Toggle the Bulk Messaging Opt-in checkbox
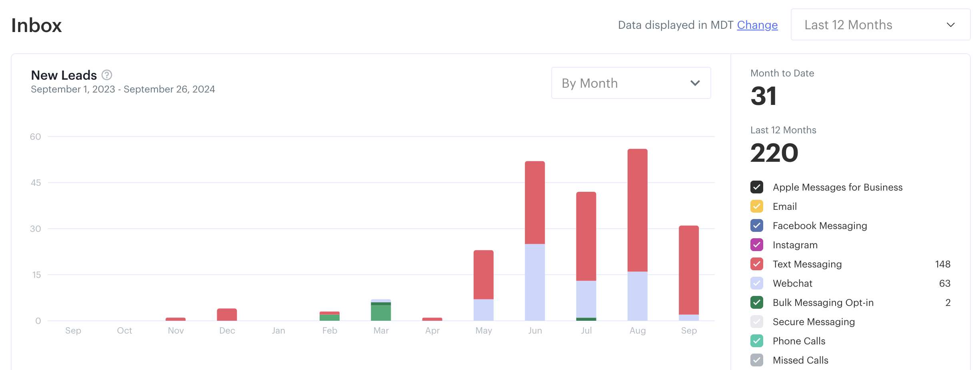Screen dimensions: 980x370 [x=756, y=302]
